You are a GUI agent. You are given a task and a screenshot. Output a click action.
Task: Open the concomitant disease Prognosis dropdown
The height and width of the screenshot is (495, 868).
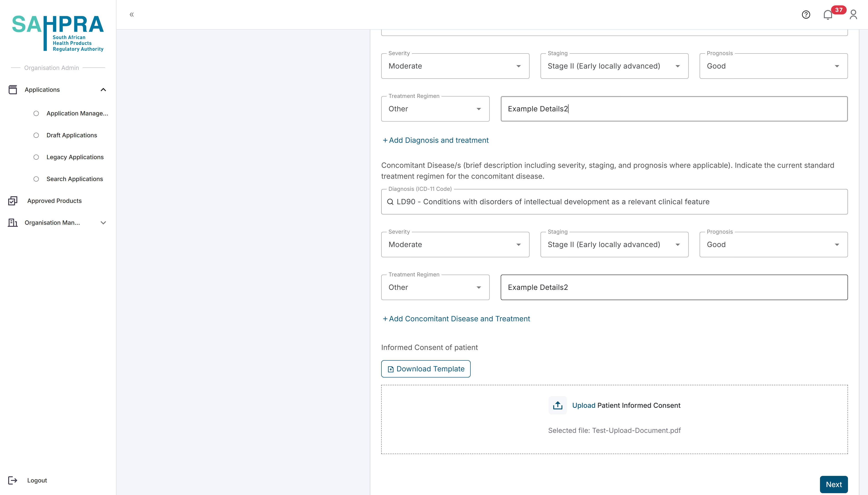coord(774,245)
